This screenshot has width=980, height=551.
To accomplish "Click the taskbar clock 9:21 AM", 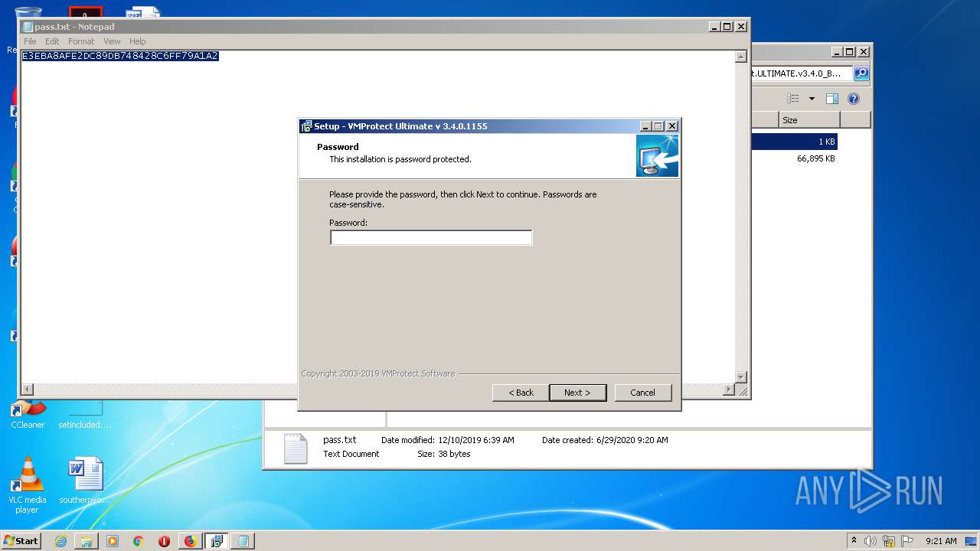I will [941, 541].
